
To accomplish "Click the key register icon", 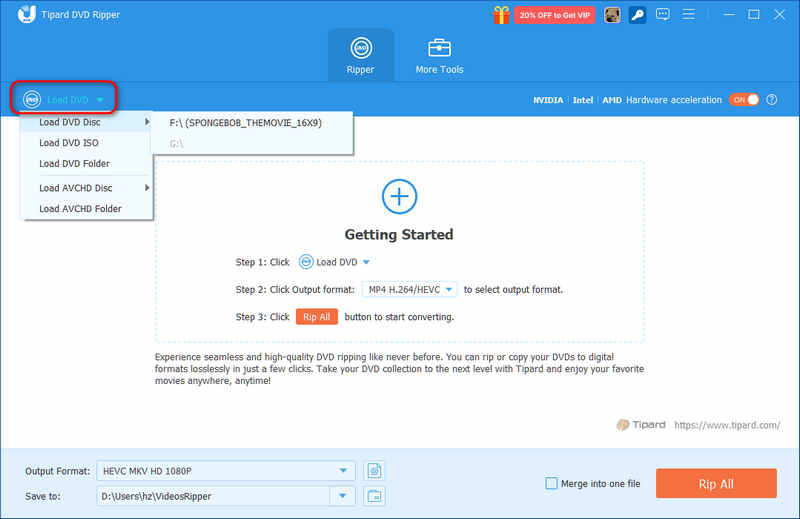I will tap(637, 15).
